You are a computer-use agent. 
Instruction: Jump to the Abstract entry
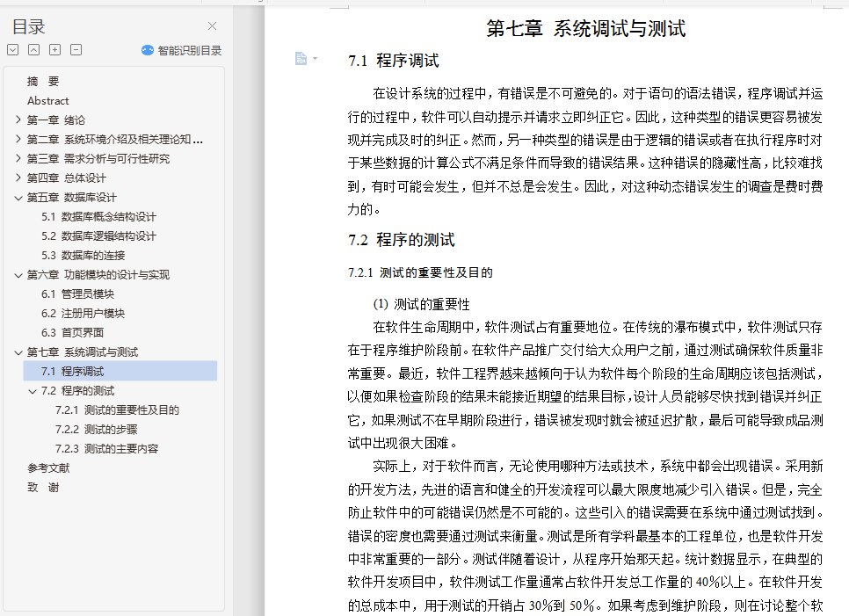(x=48, y=101)
